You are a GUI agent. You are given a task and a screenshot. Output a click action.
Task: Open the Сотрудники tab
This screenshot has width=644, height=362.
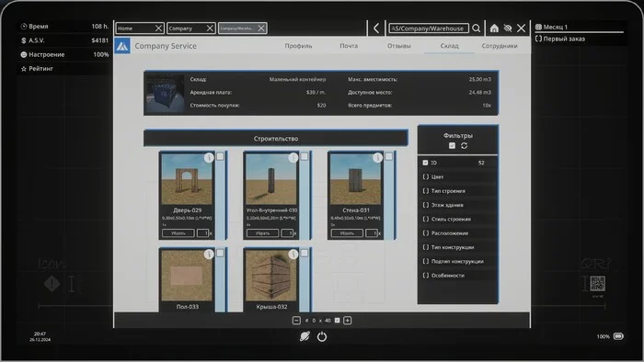coord(500,46)
